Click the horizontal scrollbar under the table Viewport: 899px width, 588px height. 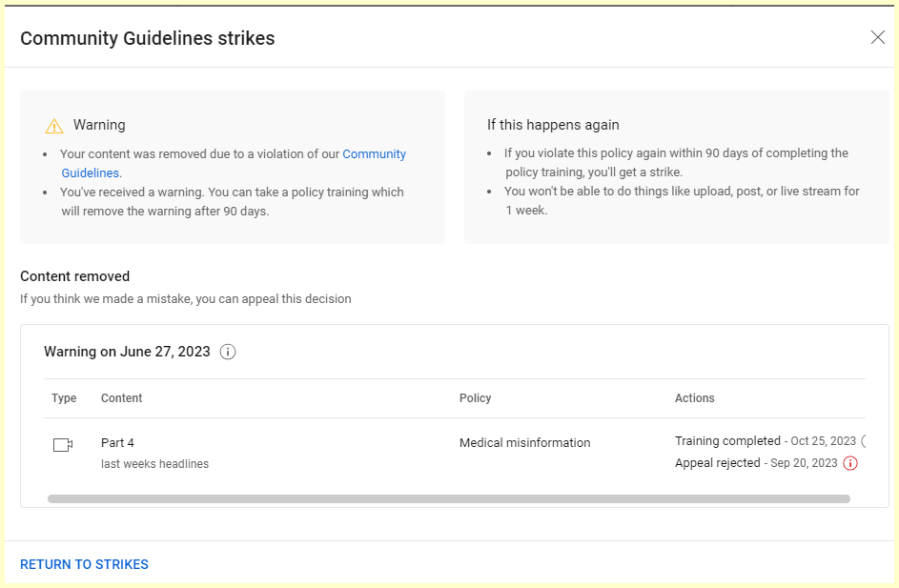pos(448,498)
